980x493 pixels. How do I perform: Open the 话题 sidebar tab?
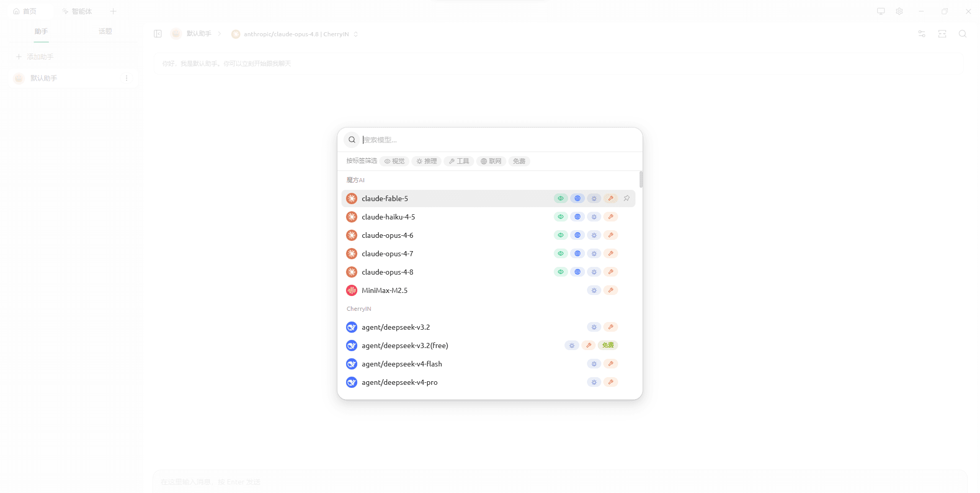pos(105,32)
